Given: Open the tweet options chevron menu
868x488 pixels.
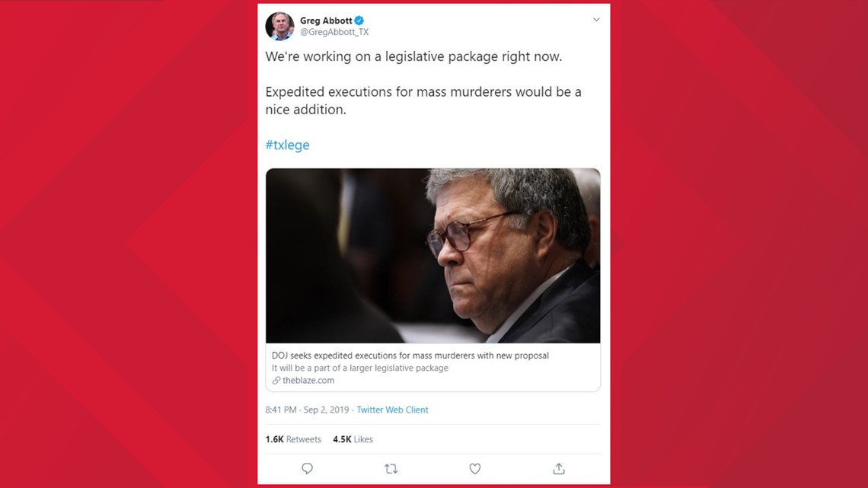Looking at the screenshot, I should pos(596,19).
